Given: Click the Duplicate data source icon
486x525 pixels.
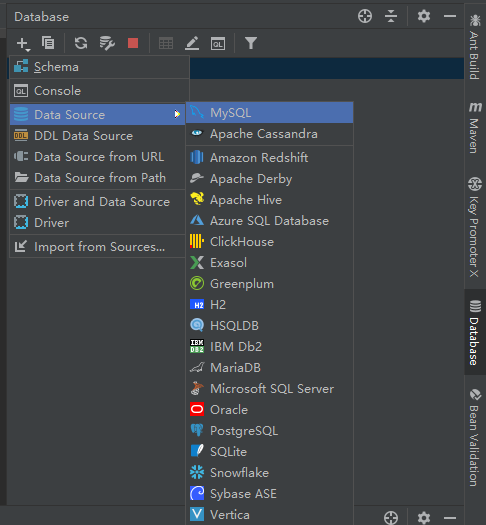Looking at the screenshot, I should [48, 43].
